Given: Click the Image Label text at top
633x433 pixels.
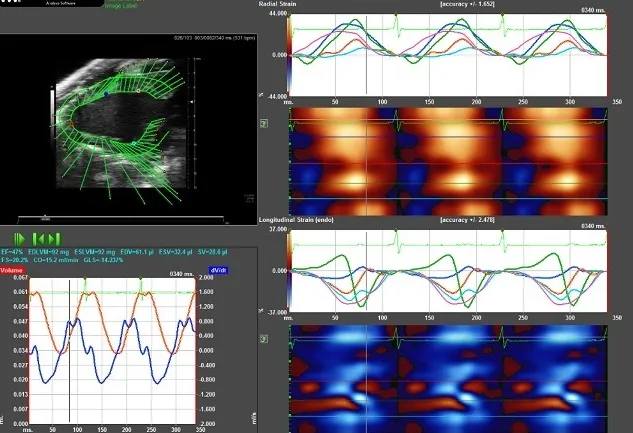Looking at the screenshot, I should 121,6.
